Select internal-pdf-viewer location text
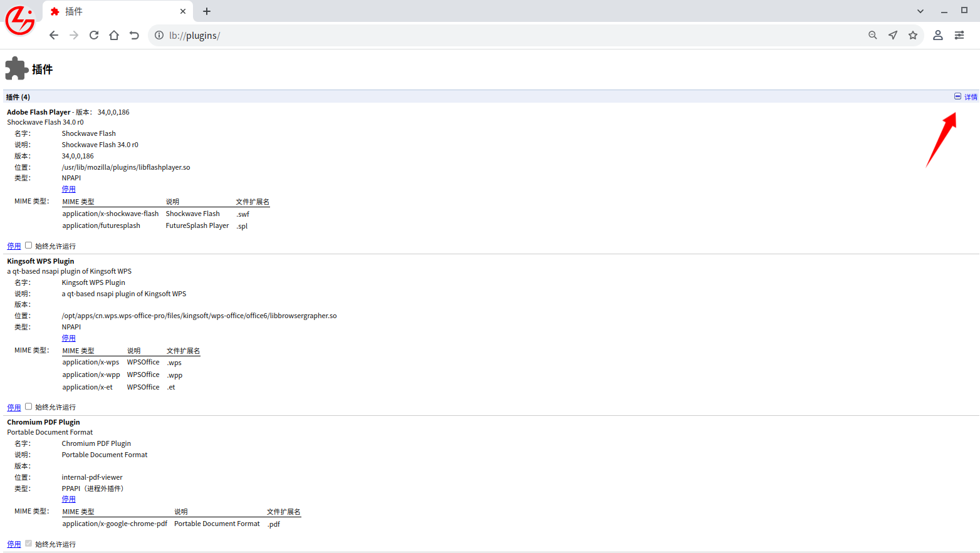The height and width of the screenshot is (553, 980). click(x=92, y=477)
